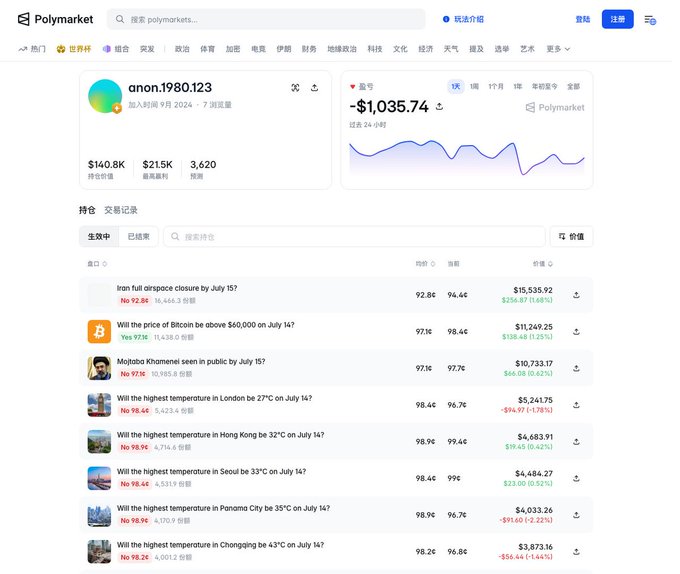
Task: Share the Hong Kong 32°C position
Action: [576, 441]
